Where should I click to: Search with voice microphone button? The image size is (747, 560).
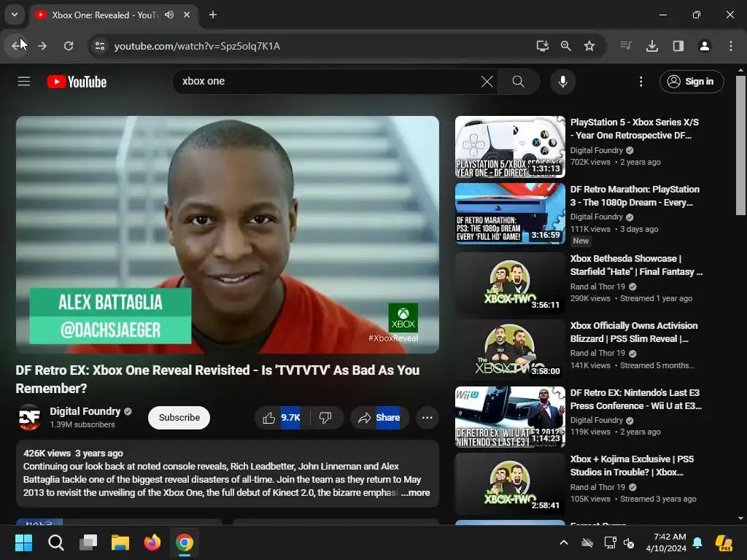(x=562, y=82)
